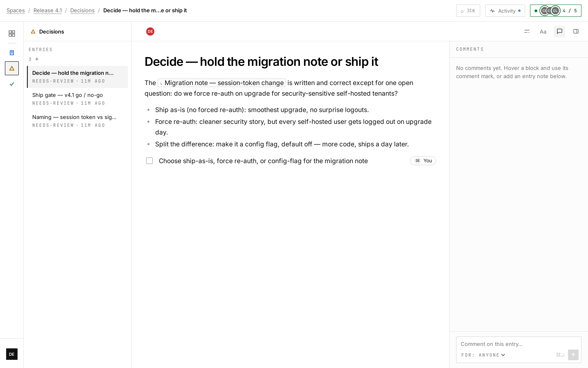Send the comment with arrow button
Viewport: 588px width, 368px height.
(x=573, y=355)
